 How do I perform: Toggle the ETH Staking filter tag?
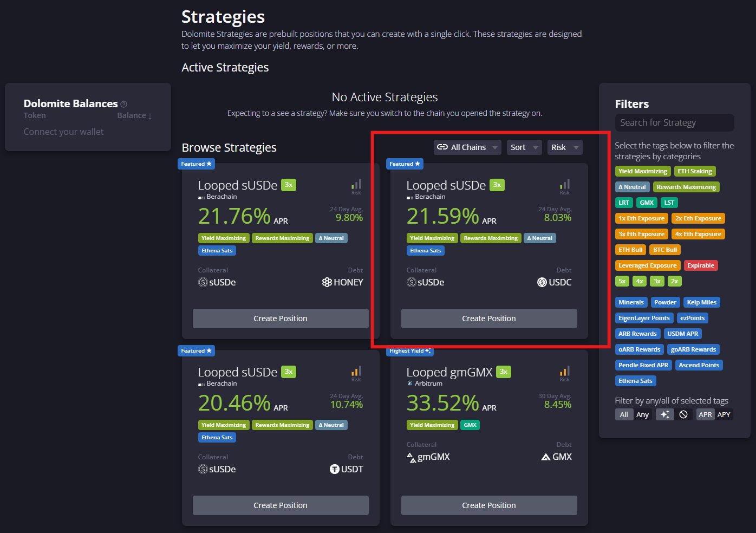pos(695,171)
